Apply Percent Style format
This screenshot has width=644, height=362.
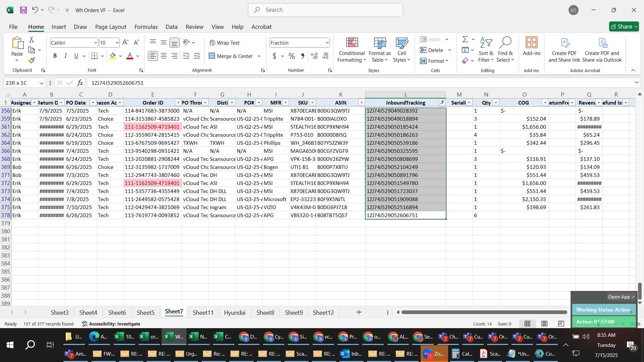pos(292,56)
